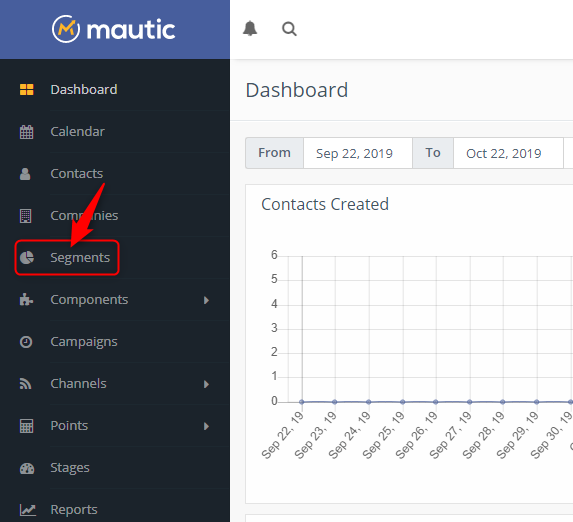Click the Stages gauge icon

[27, 468]
